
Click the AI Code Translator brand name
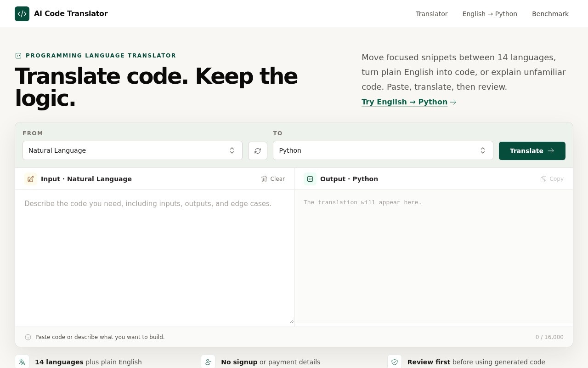[x=71, y=14]
